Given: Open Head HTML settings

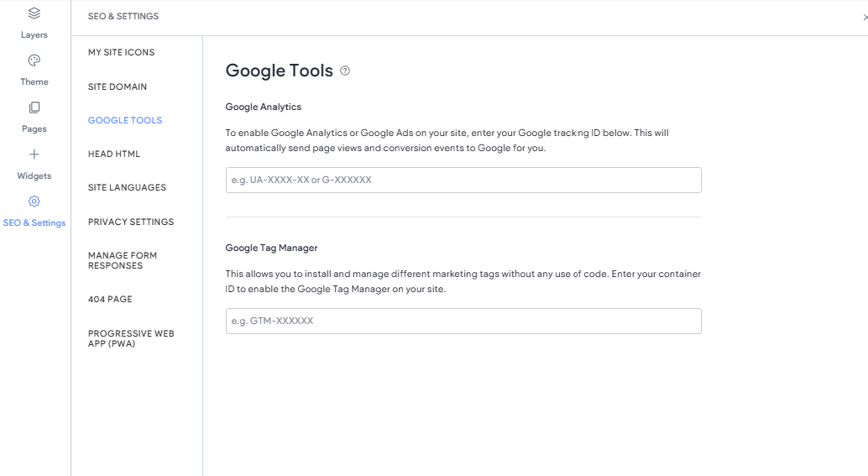Looking at the screenshot, I should [114, 154].
